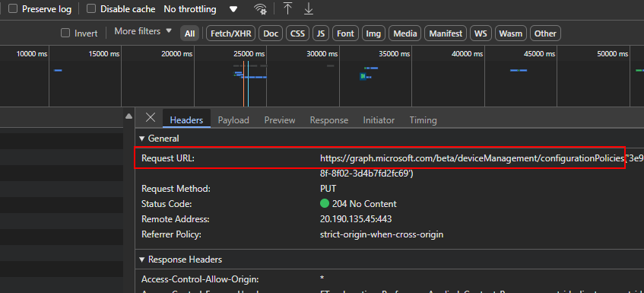The width and height of the screenshot is (644, 293).
Task: Filter requests by Other type
Action: [545, 33]
